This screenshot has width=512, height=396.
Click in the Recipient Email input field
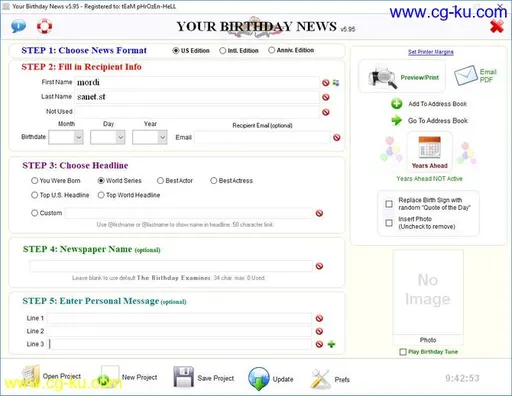pos(262,137)
